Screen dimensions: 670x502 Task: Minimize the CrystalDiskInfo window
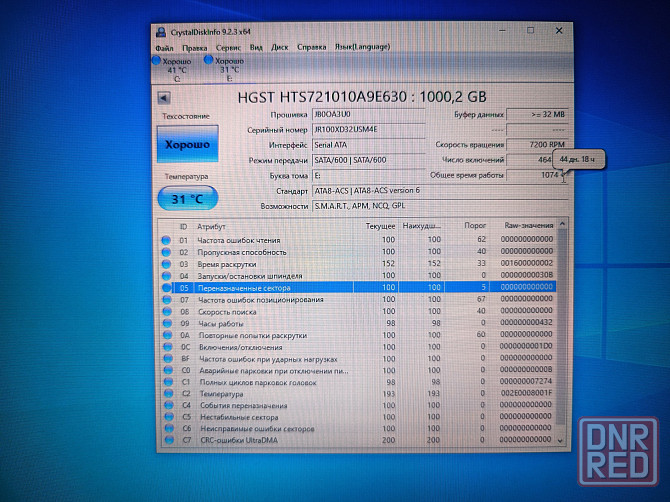502,31
